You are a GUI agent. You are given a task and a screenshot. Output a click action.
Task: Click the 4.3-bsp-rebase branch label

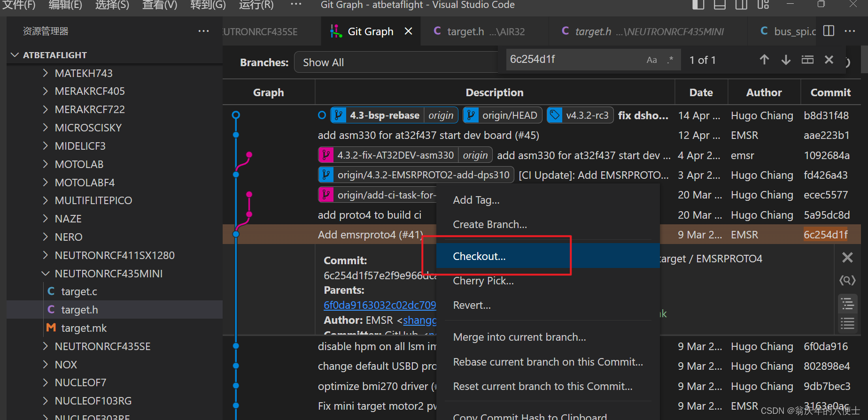(384, 115)
